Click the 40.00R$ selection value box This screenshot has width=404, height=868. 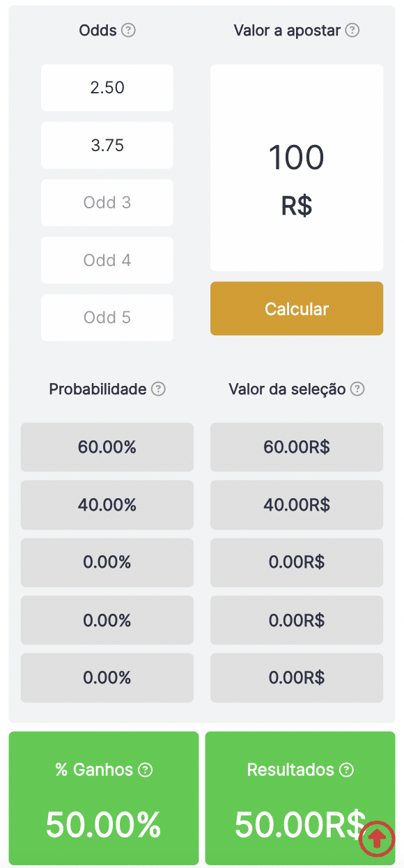tap(296, 505)
